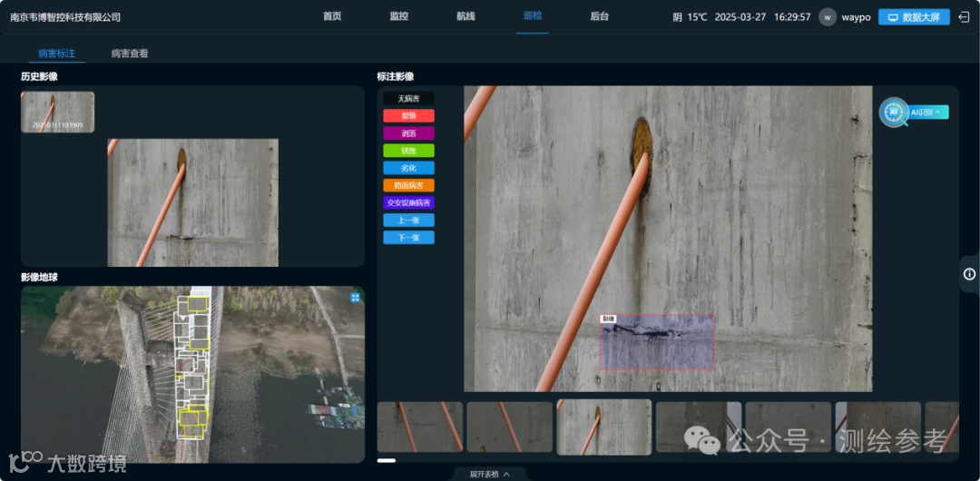
Task: Click the 历史影像 section heading
Action: pyautogui.click(x=39, y=77)
